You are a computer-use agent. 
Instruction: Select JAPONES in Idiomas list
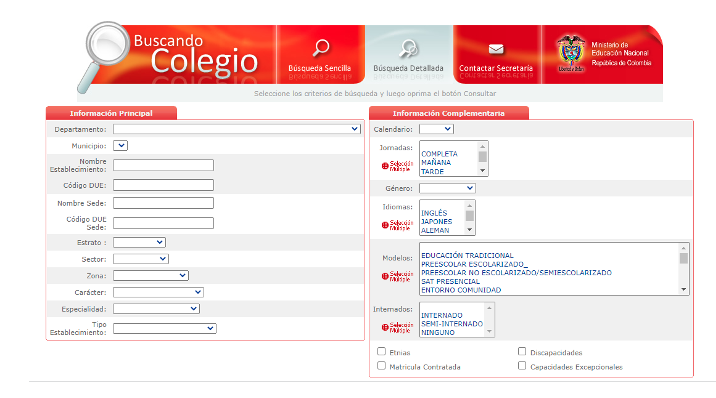click(437, 221)
